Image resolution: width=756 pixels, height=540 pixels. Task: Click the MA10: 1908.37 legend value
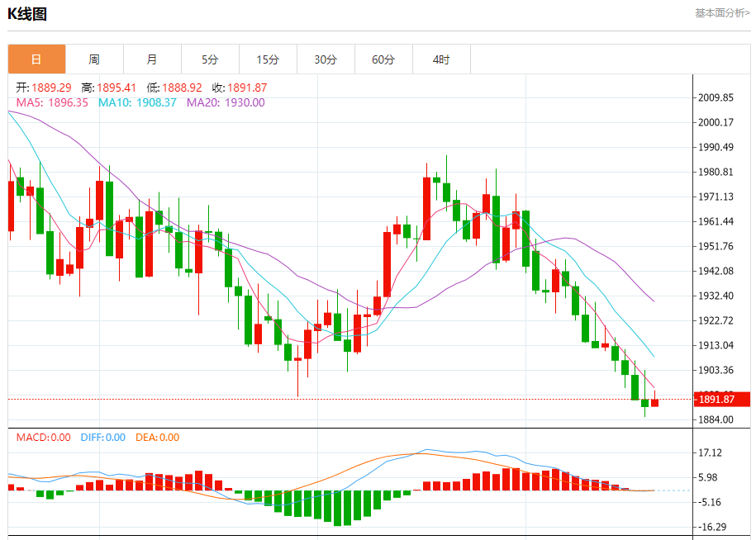[x=137, y=102]
